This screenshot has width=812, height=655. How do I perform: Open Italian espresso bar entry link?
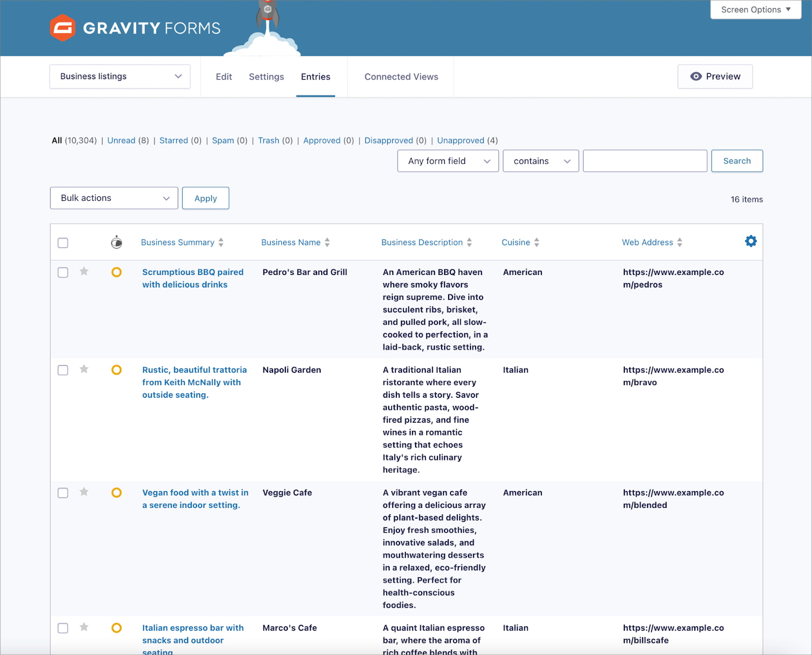coord(193,640)
